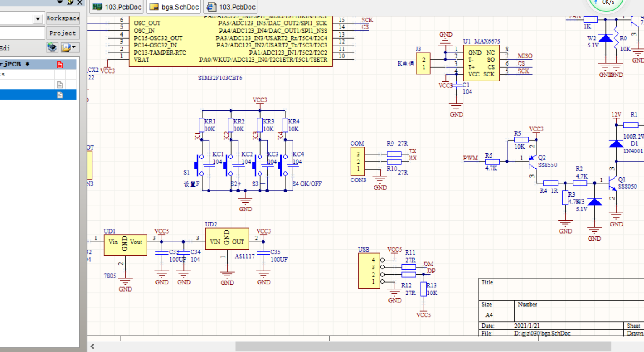
Task: Select the UD2 AS1117 regulator block
Action: (x=227, y=239)
